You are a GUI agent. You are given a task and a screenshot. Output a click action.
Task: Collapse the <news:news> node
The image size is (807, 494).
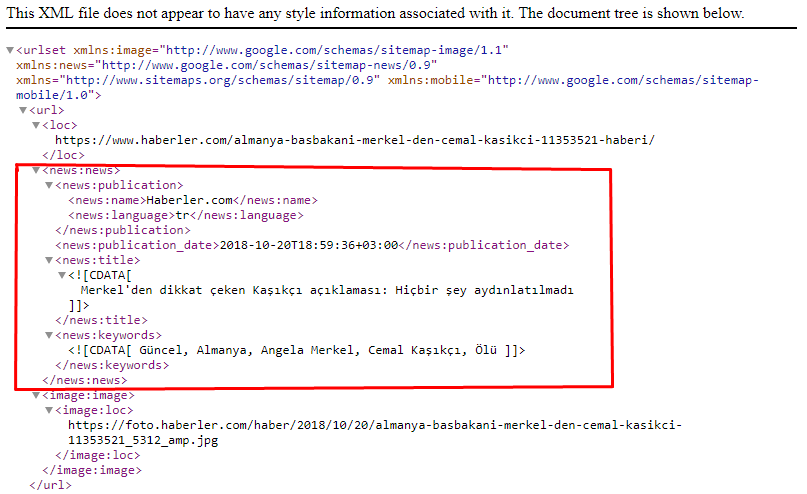coord(36,171)
